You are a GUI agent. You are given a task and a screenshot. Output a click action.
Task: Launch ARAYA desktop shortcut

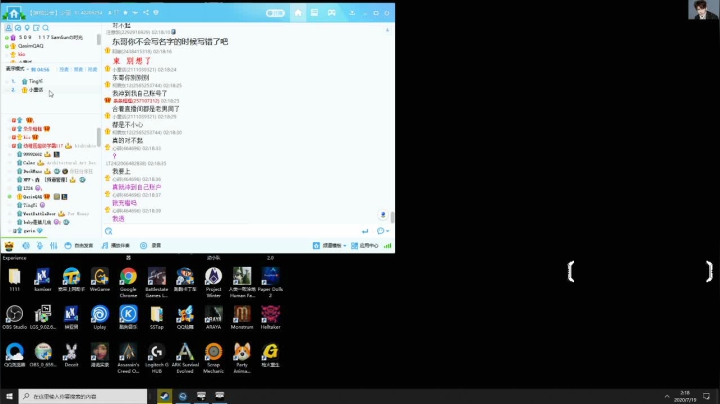pyautogui.click(x=214, y=317)
